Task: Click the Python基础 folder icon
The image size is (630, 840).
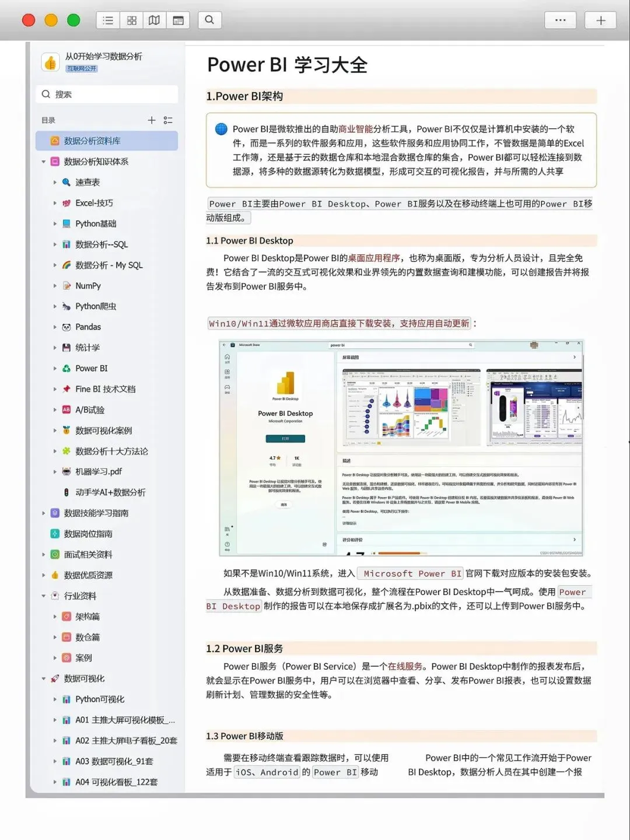Action: click(66, 224)
